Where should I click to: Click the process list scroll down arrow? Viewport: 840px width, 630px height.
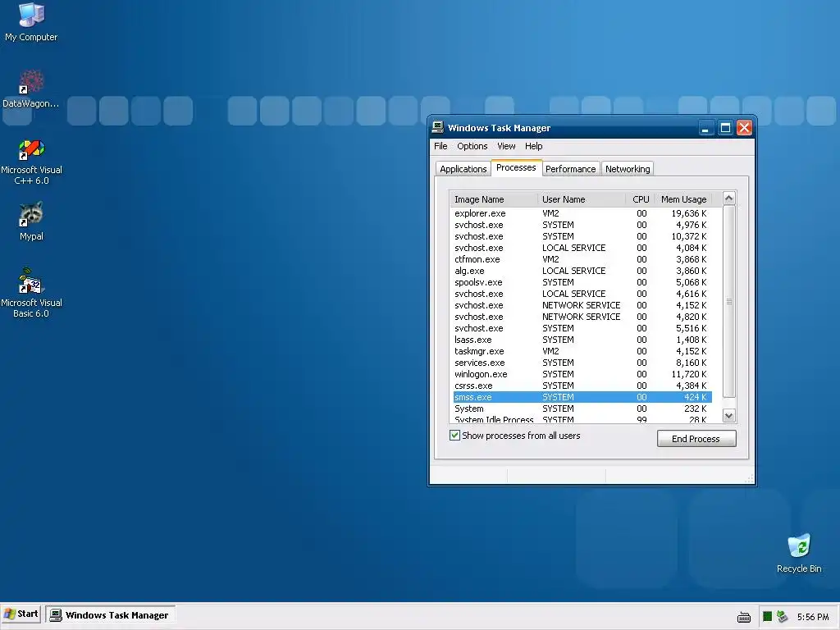coord(728,416)
